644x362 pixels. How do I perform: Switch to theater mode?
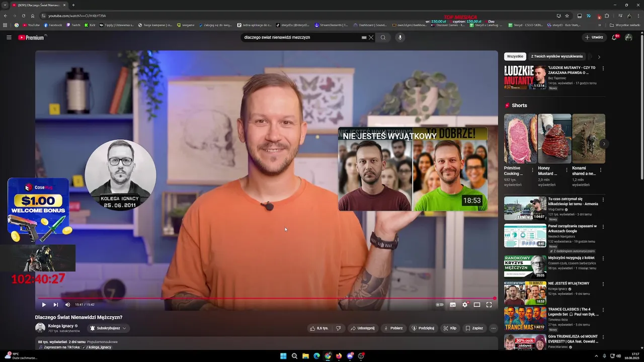tap(477, 304)
